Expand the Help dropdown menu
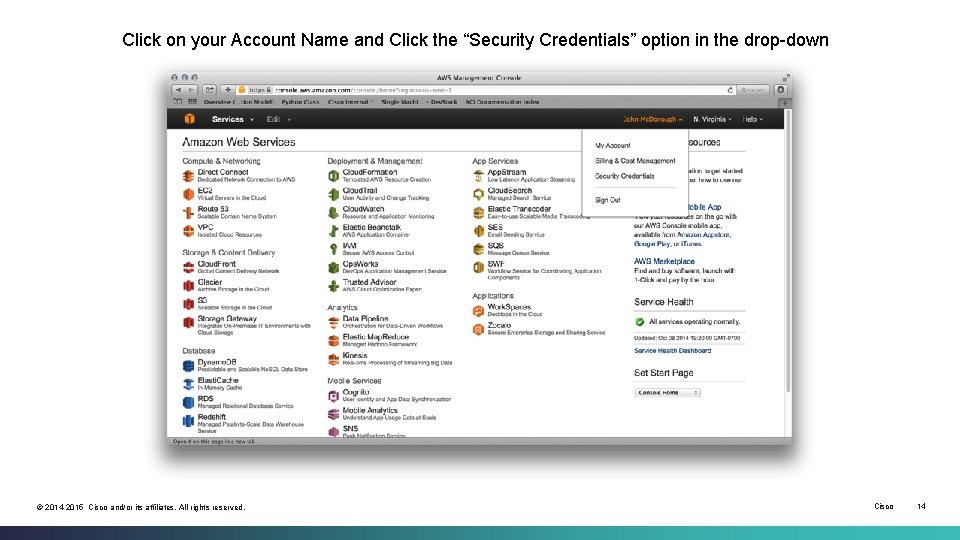This screenshot has width=960, height=540. (x=752, y=119)
